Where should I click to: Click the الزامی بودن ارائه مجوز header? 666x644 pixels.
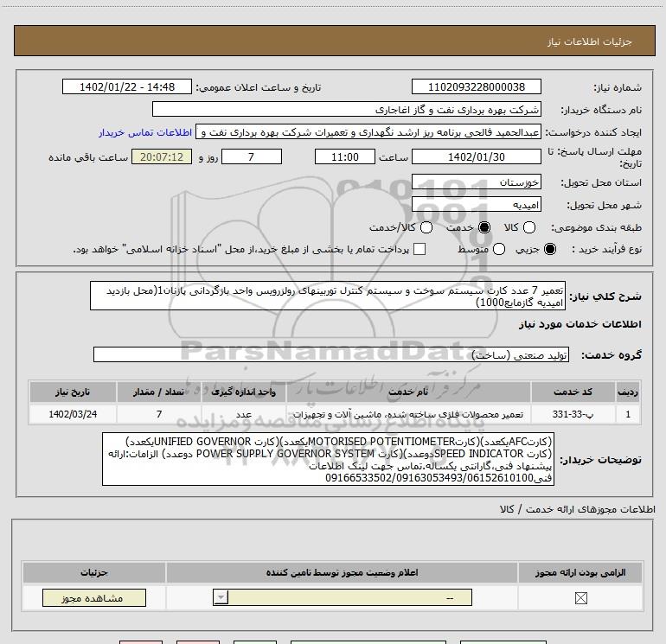pyautogui.click(x=580, y=572)
